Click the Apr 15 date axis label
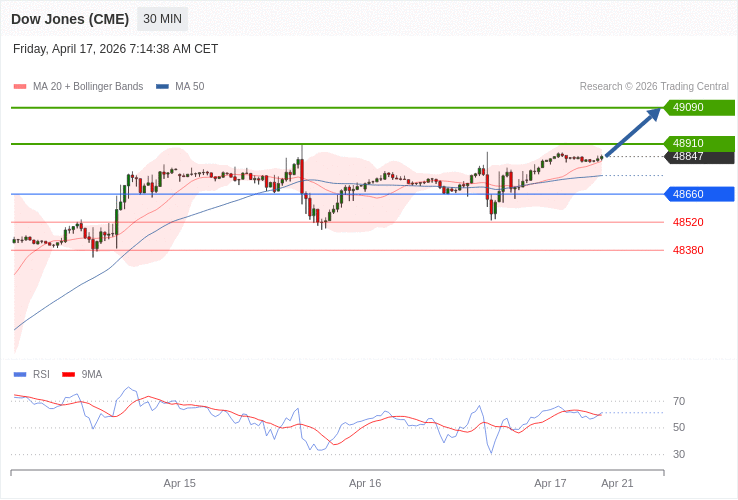 coord(180,484)
